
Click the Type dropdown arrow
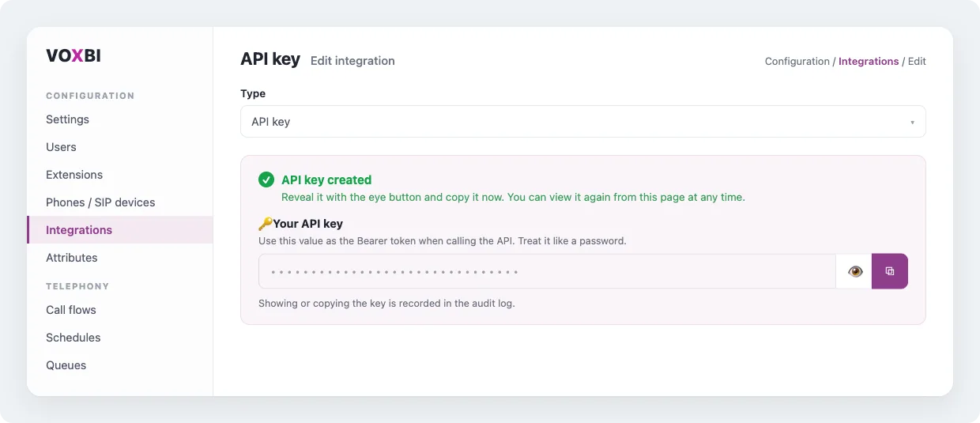click(x=912, y=123)
